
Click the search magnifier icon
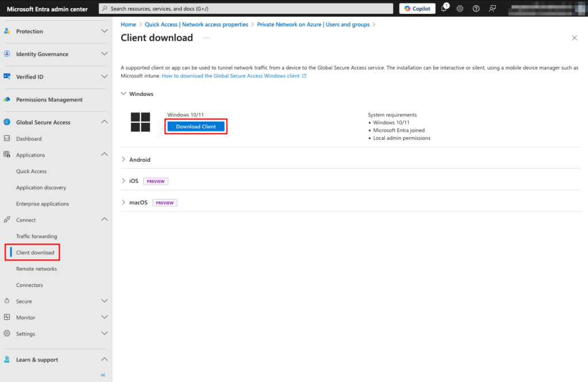pyautogui.click(x=105, y=8)
